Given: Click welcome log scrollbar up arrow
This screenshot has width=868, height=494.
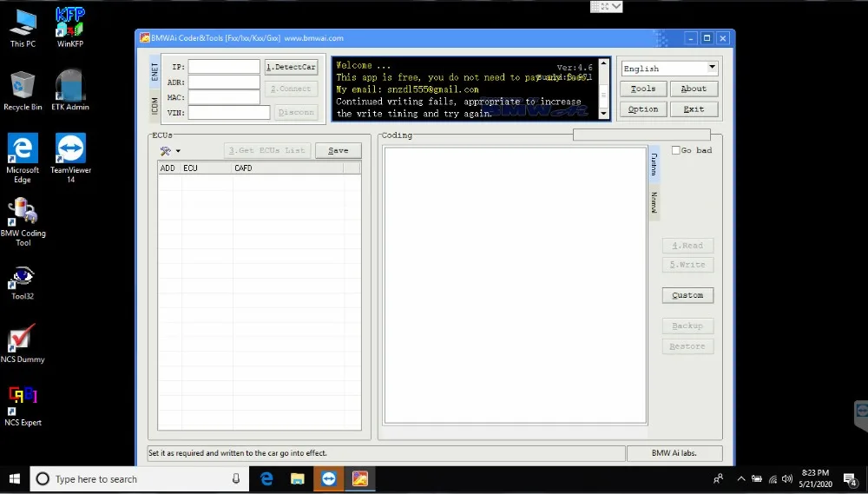Looking at the screenshot, I should 604,63.
